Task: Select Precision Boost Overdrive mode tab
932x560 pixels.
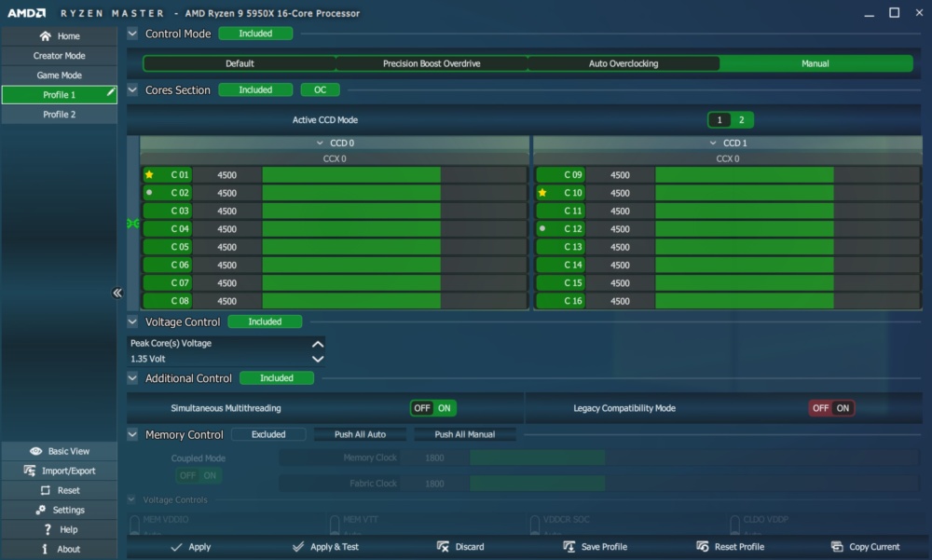Action: [x=432, y=63]
